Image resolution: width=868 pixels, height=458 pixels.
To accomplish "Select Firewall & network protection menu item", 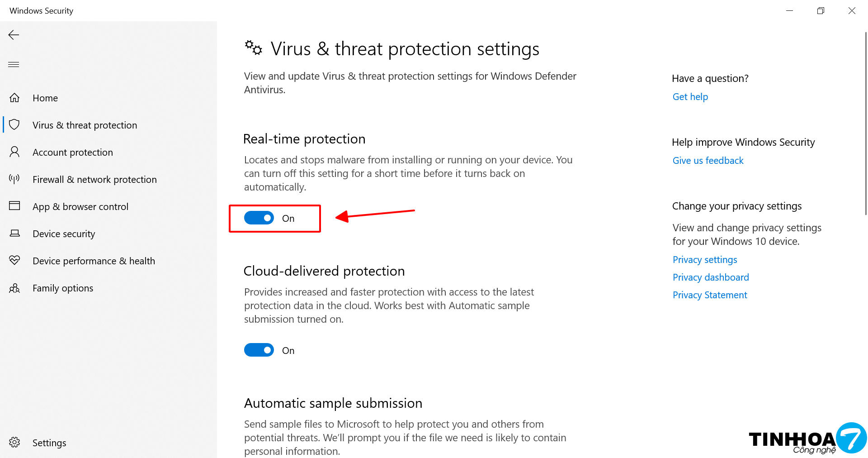I will point(94,180).
